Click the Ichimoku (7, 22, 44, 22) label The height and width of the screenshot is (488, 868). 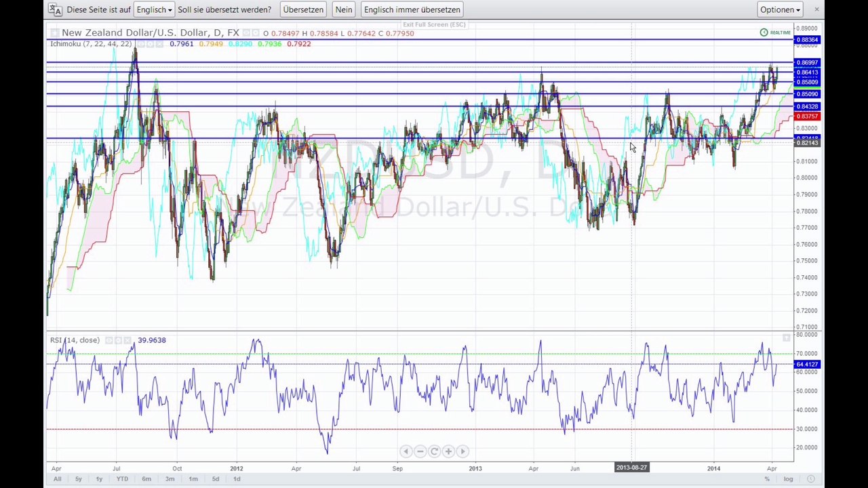click(x=91, y=44)
